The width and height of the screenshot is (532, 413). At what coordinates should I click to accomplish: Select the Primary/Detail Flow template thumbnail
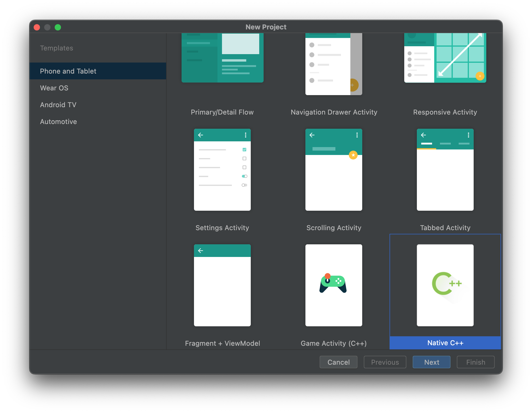point(222,58)
